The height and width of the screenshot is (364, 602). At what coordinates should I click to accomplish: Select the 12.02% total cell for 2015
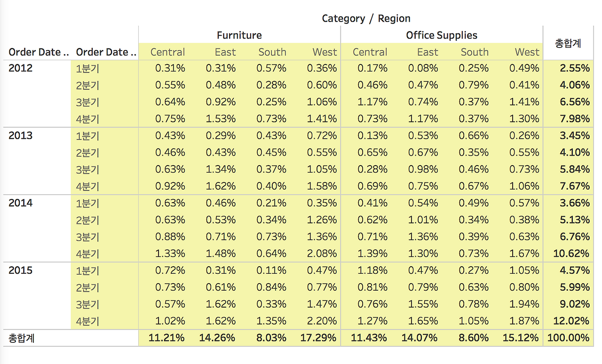[x=571, y=321]
